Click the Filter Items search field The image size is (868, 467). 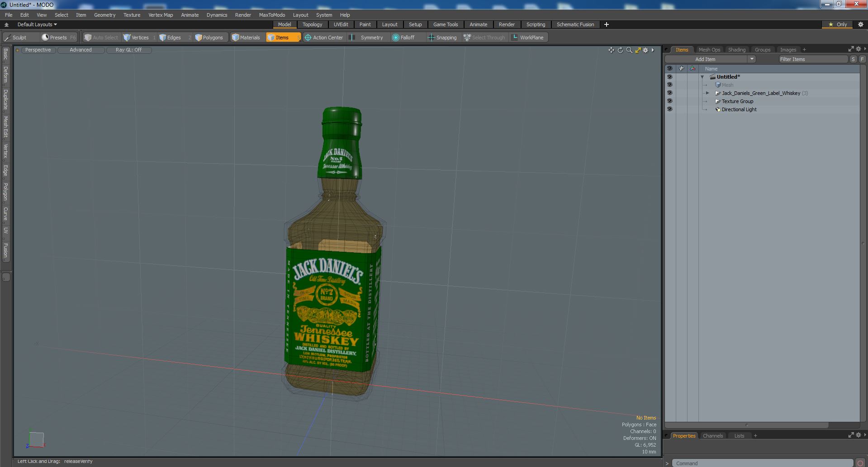tap(813, 59)
